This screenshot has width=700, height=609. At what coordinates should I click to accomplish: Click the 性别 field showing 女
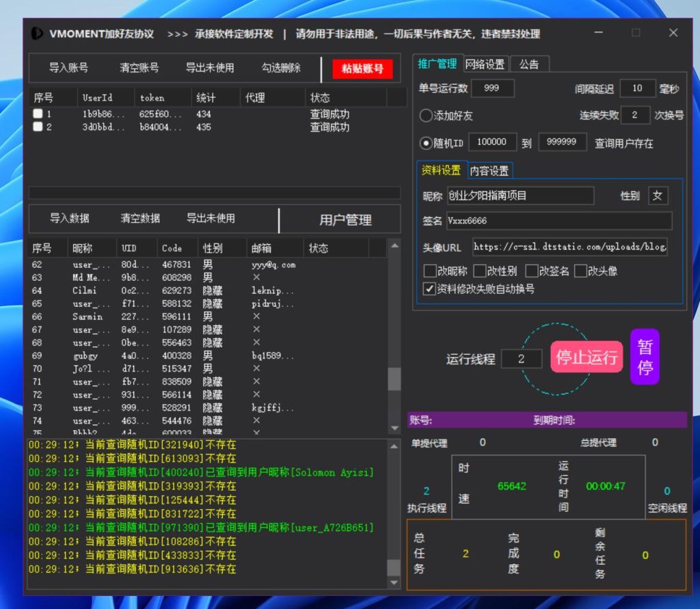[658, 195]
